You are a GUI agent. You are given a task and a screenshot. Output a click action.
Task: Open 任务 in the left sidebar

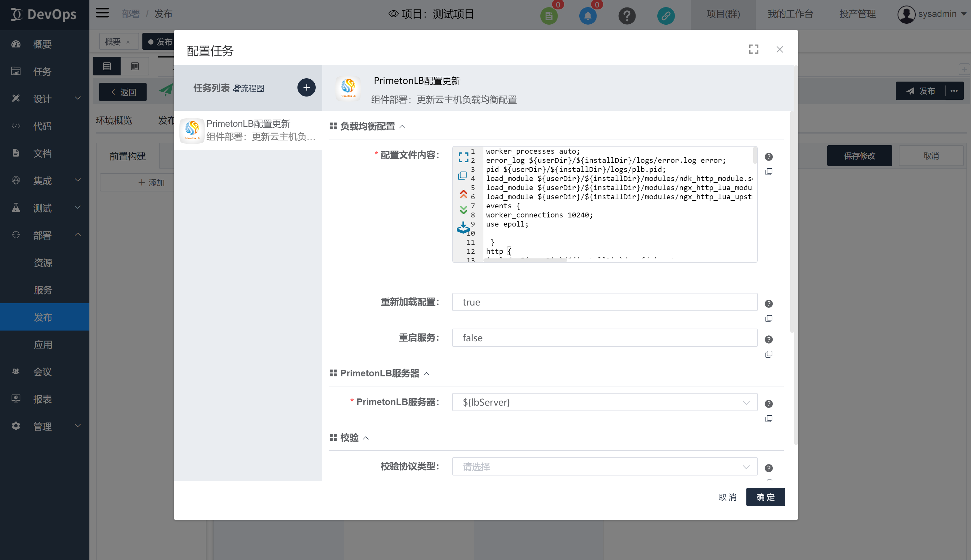coord(42,72)
